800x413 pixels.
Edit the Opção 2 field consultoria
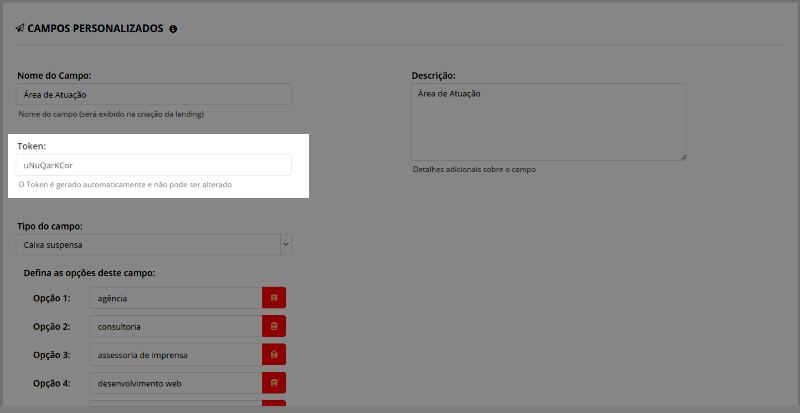click(176, 326)
